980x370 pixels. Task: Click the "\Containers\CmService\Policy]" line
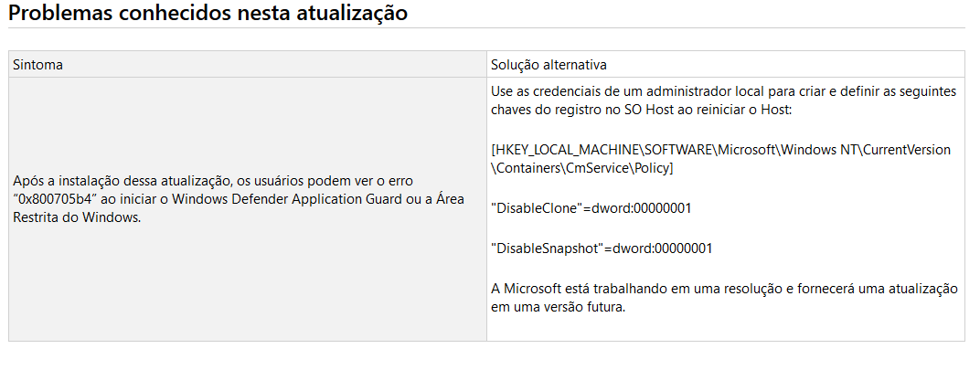pos(581,168)
